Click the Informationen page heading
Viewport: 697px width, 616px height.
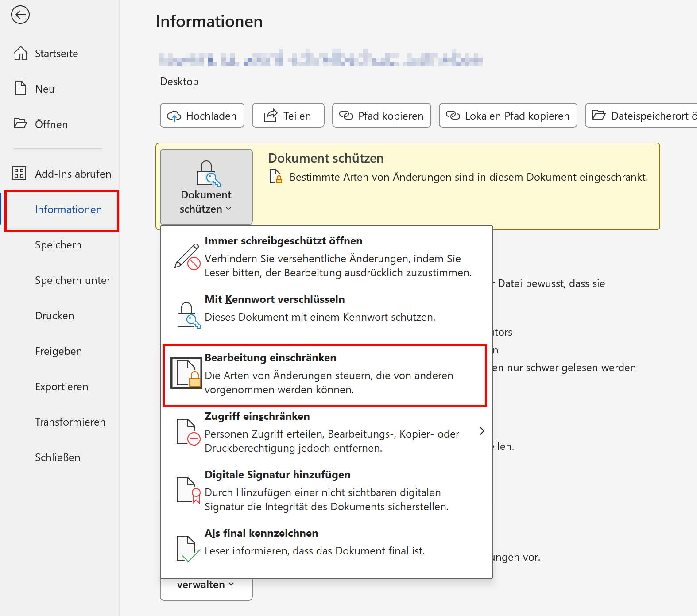(209, 21)
